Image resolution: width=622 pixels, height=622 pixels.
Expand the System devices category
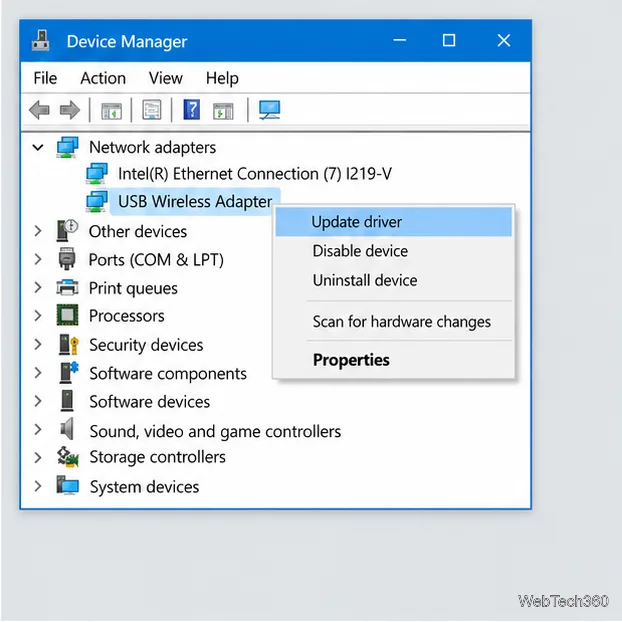(38, 486)
